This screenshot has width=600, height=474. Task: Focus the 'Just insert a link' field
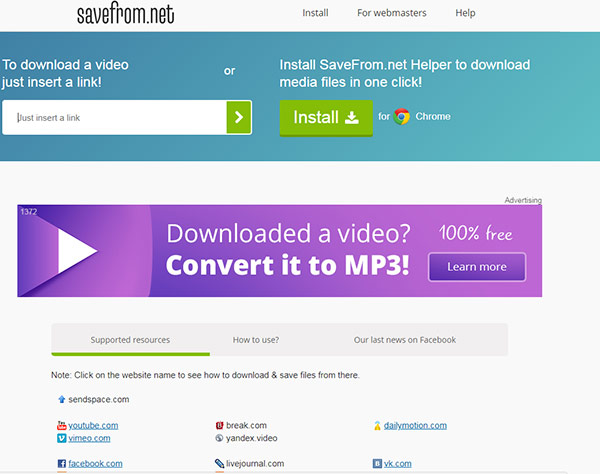click(x=114, y=117)
